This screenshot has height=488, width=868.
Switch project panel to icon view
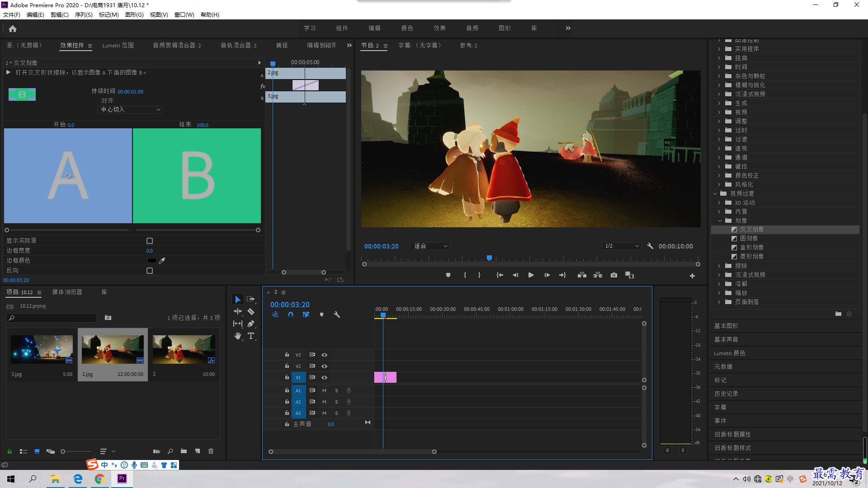pos(37,451)
